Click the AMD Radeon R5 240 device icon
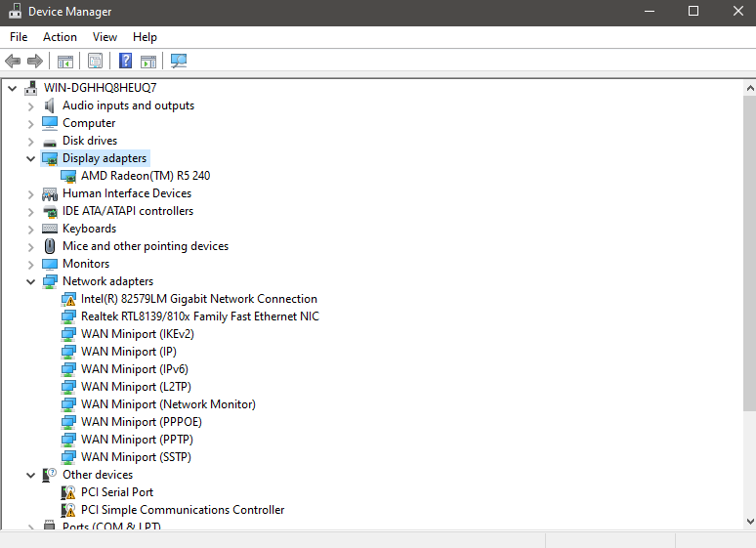 [68, 176]
